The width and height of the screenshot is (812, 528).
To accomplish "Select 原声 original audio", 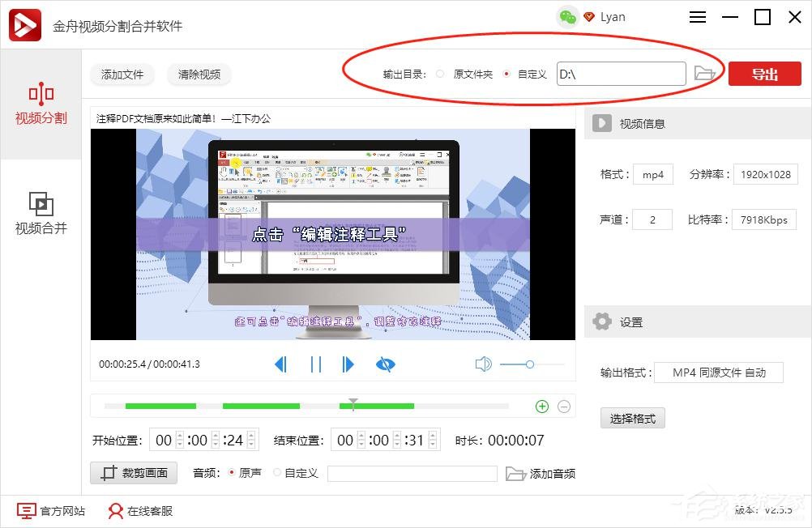I will 234,473.
